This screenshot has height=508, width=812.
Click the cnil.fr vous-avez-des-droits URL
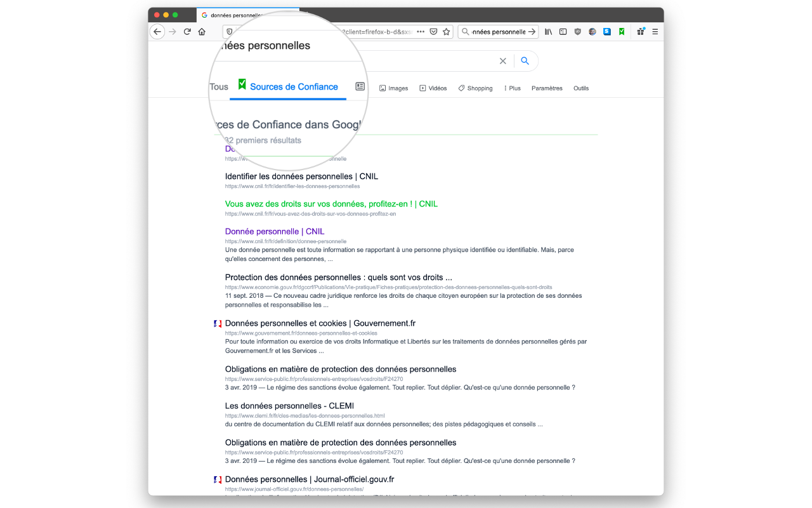coord(310,214)
